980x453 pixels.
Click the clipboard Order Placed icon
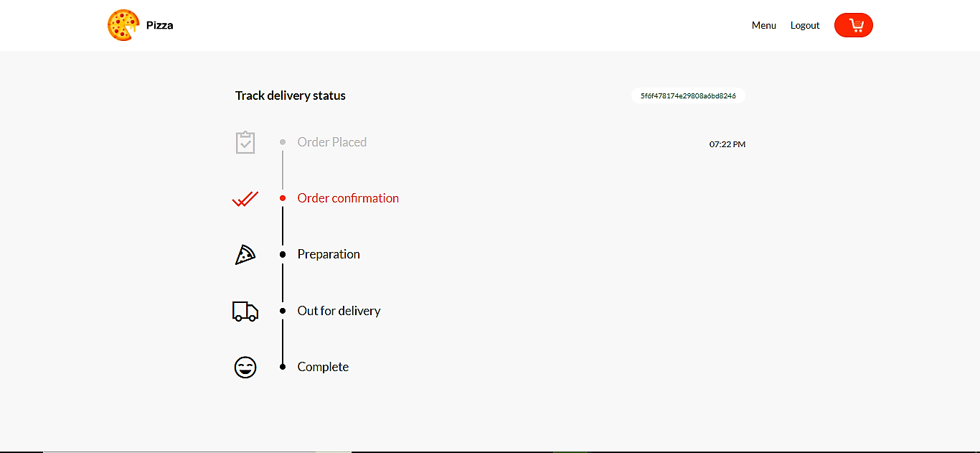tap(245, 142)
